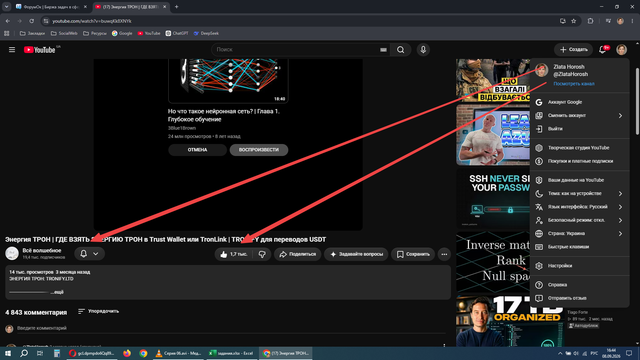Expand Сменить аккаунт submenu

click(580, 116)
